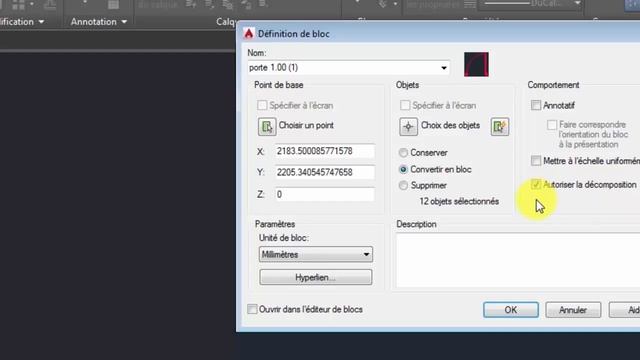Click inside the X coordinate field
Screen dimensions: 640x360
pyautogui.click(x=324, y=151)
